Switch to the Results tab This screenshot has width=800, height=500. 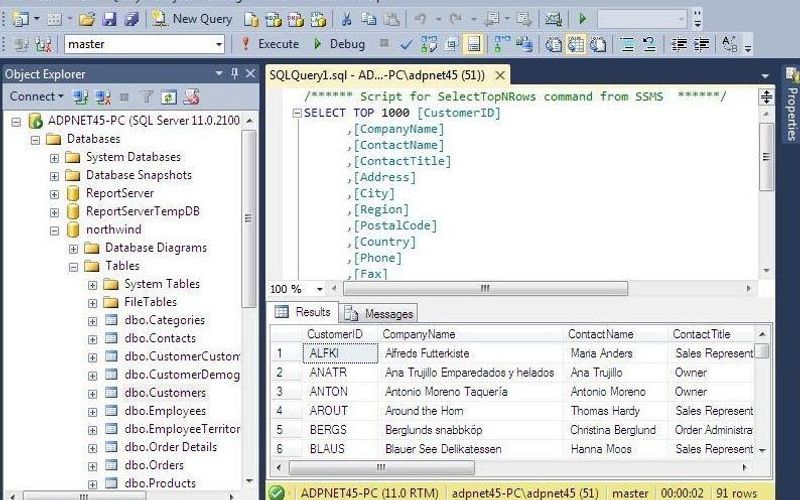303,312
